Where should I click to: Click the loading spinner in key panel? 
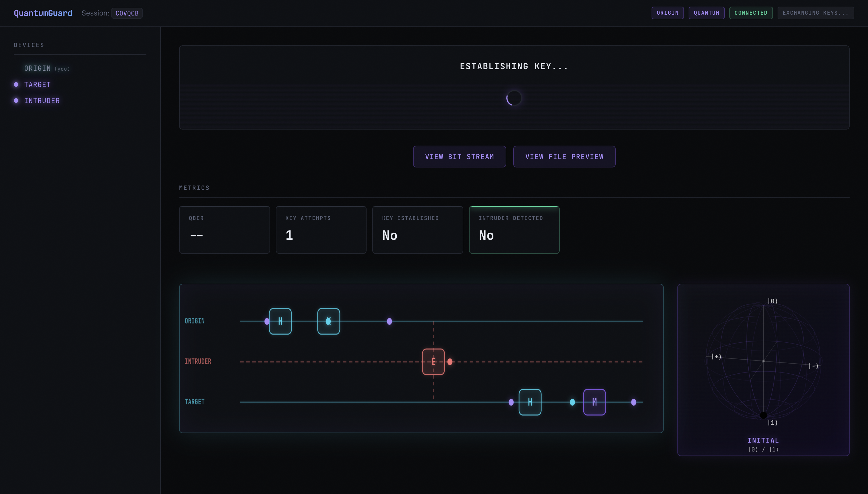[x=514, y=98]
